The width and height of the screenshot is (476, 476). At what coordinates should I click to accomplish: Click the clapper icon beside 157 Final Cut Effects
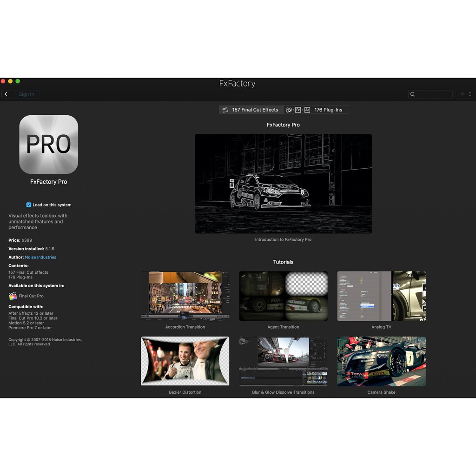tap(225, 110)
